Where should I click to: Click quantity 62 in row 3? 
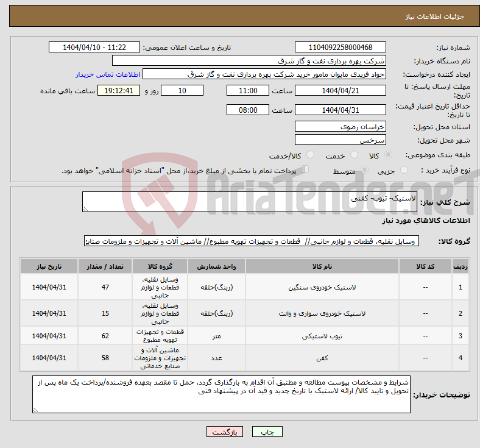(105, 336)
